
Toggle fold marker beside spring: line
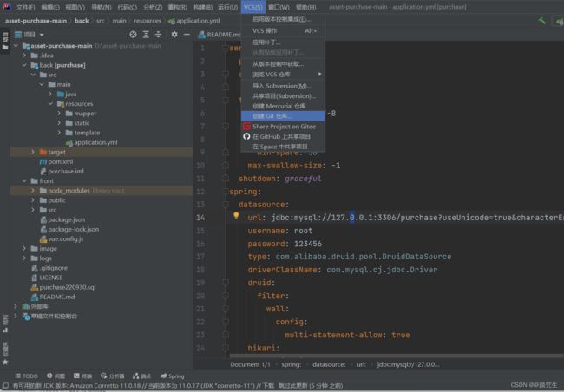click(226, 192)
